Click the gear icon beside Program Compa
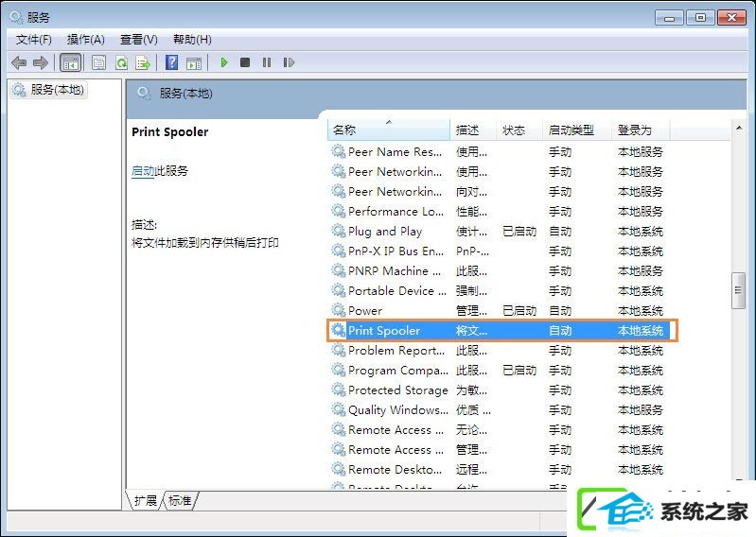 click(339, 370)
